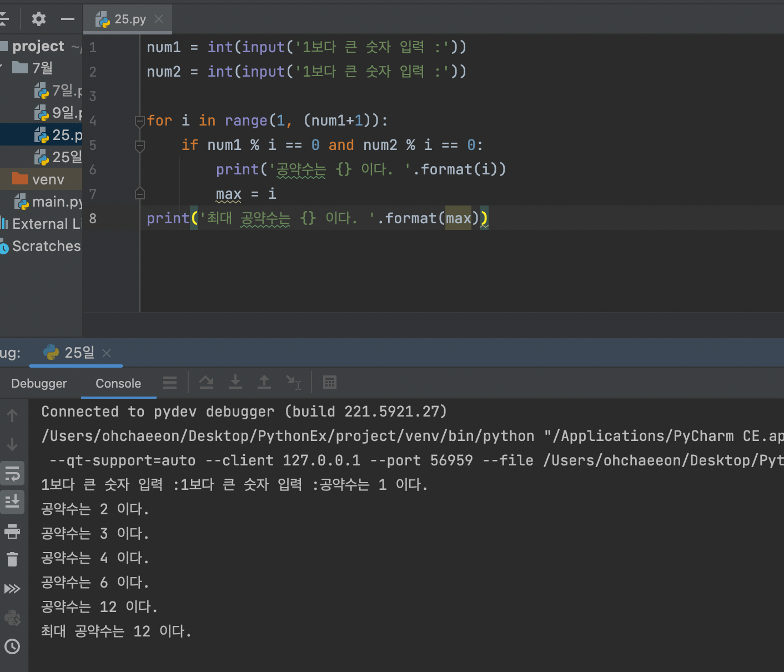
Task: Click the console line '공약수는 6 이다.'
Action: [95, 582]
